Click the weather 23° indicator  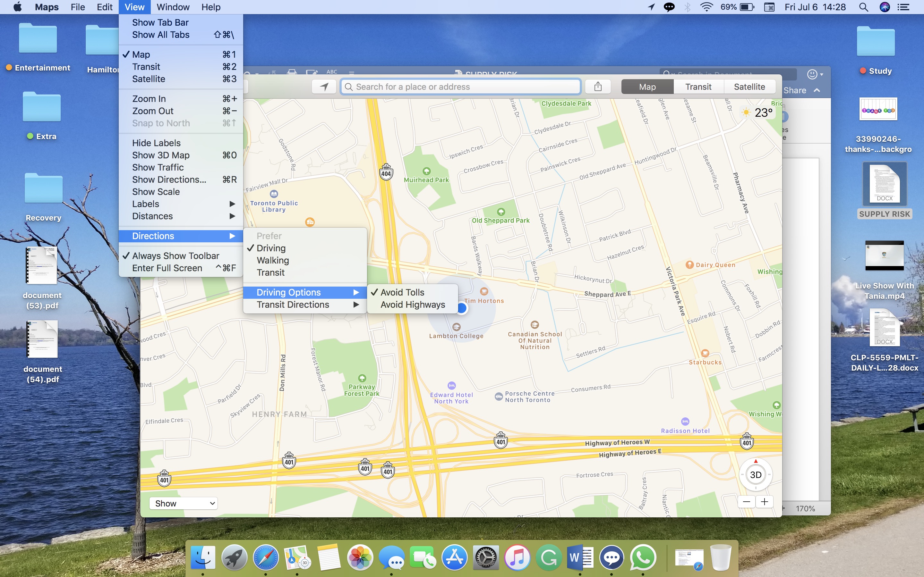[x=758, y=113]
